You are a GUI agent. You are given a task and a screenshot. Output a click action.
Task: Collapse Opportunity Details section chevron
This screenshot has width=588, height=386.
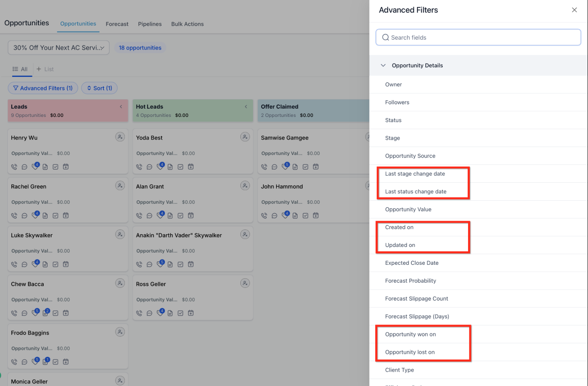point(383,65)
